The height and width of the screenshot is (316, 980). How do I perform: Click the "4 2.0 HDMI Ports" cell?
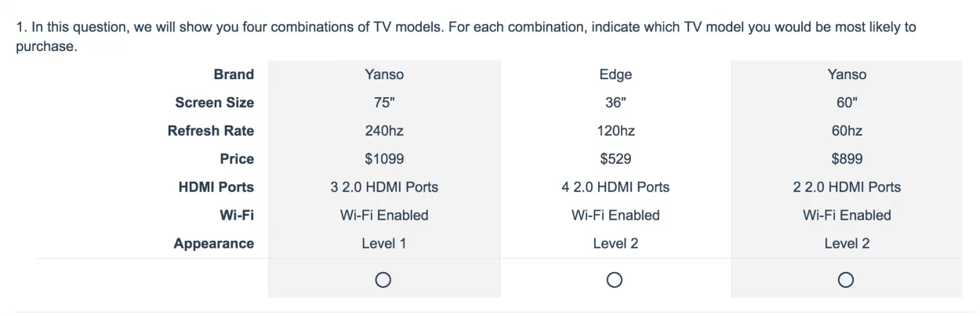coord(615,187)
